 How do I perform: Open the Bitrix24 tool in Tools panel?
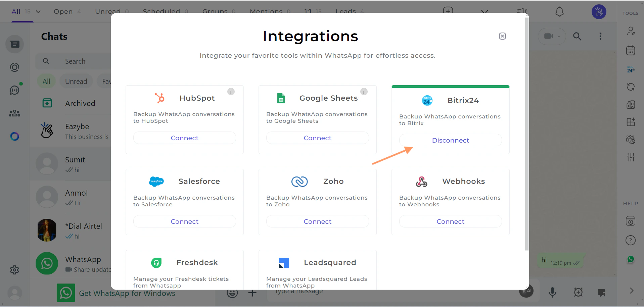point(631,69)
